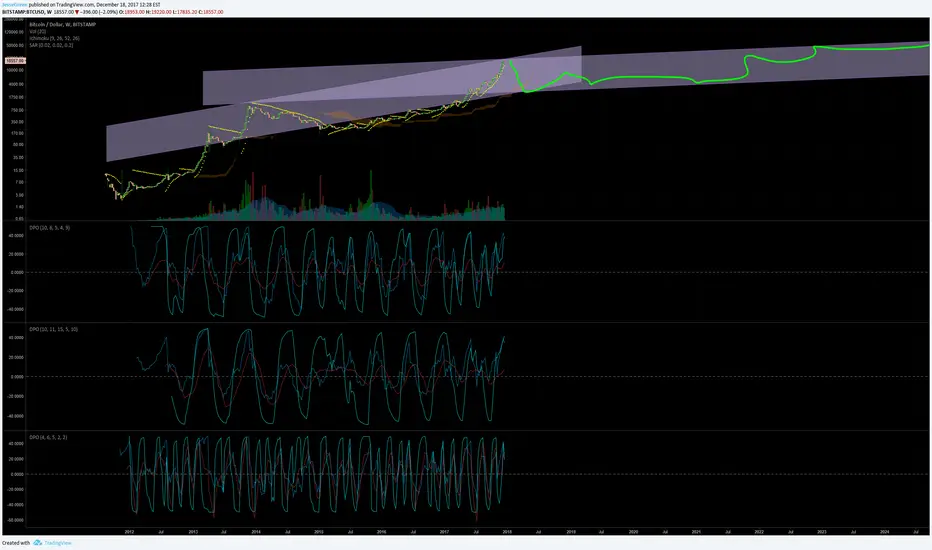Select the SAR (0.02, 0.02, 0.2) indicator label

52,45
